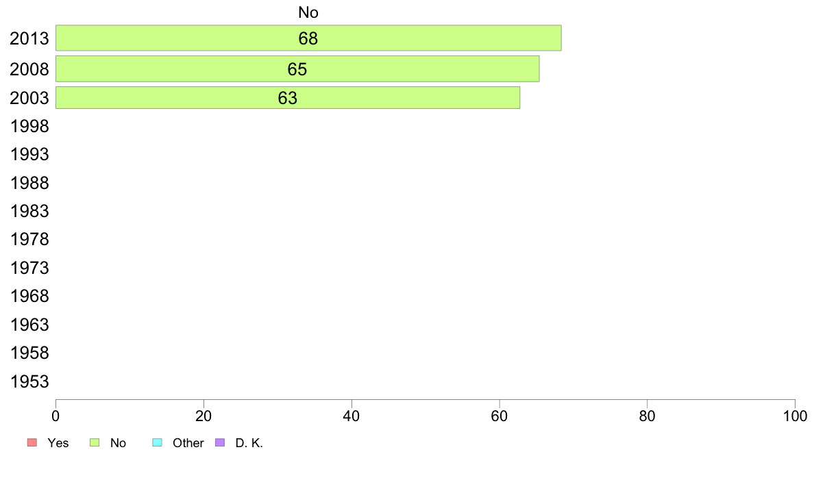Click the 1983 year label
814x504 pixels.
pyautogui.click(x=29, y=211)
